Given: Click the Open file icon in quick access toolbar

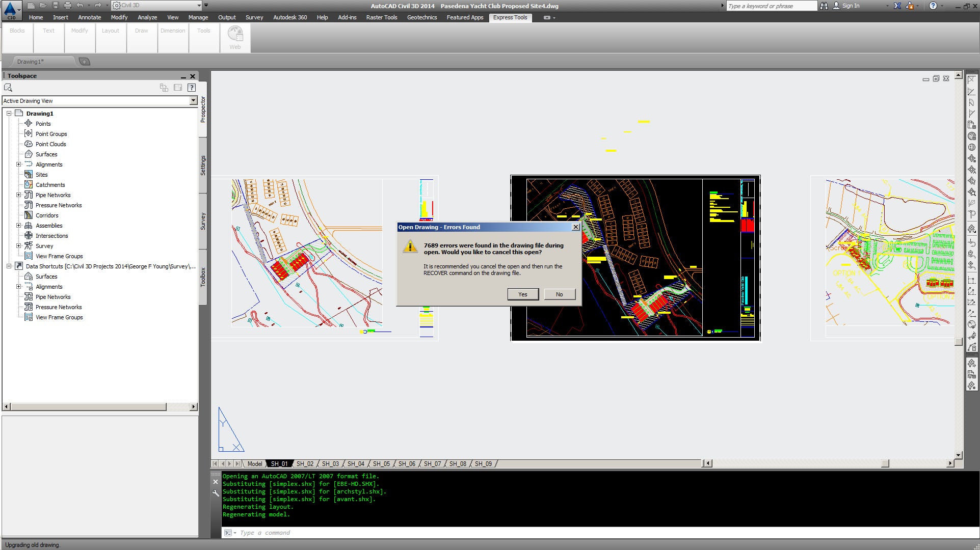Looking at the screenshot, I should [43, 6].
